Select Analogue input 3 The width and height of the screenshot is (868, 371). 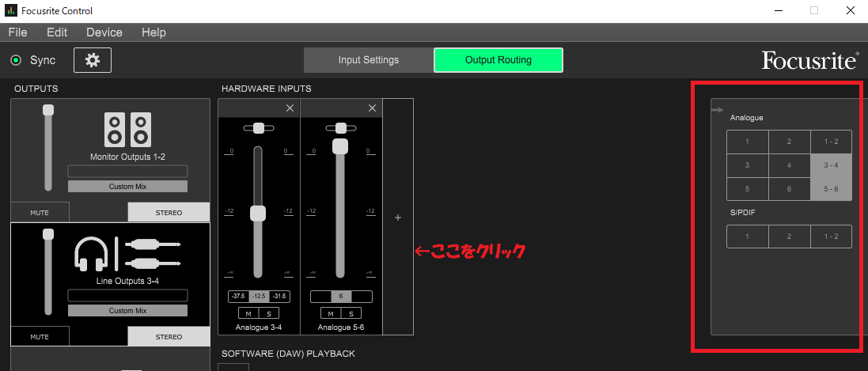coord(747,165)
